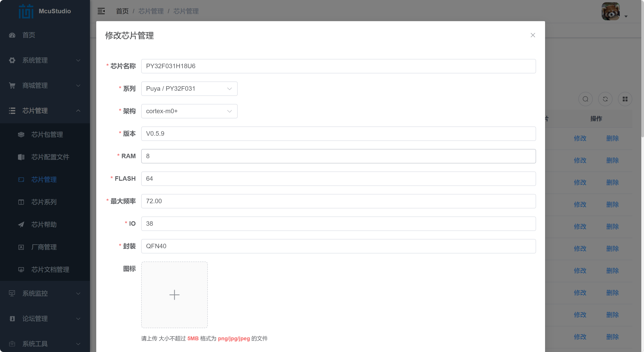Click the plus icon to upload chip image
This screenshot has height=352, width=644.
(174, 295)
